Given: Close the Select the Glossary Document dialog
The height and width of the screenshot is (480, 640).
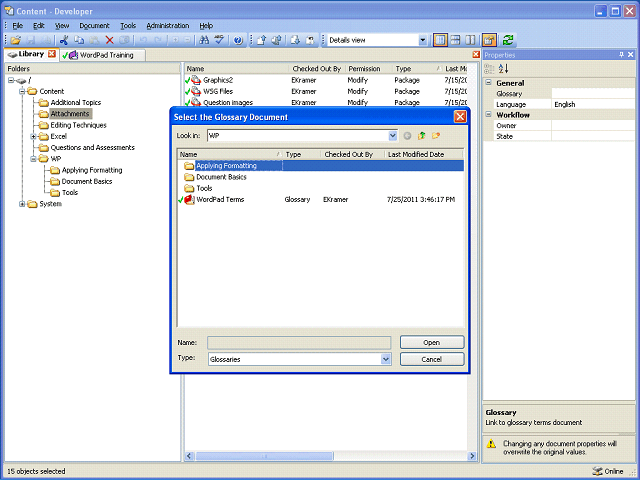Looking at the screenshot, I should (x=460, y=117).
